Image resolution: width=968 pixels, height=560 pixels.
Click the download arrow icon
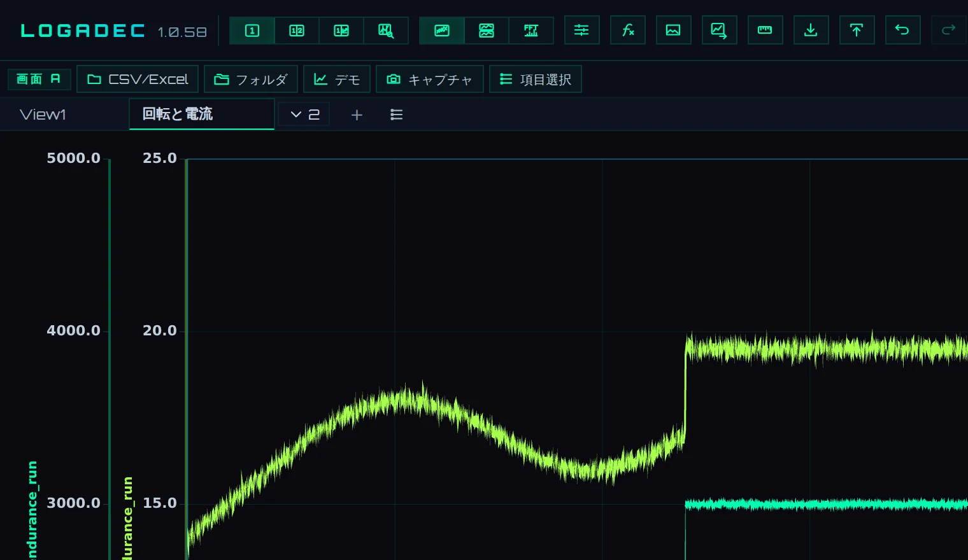tap(811, 30)
